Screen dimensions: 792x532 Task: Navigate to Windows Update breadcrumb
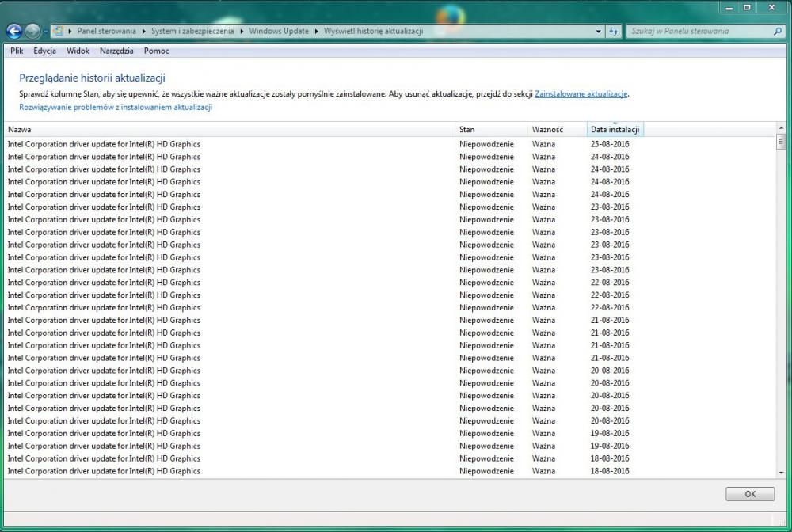click(279, 32)
